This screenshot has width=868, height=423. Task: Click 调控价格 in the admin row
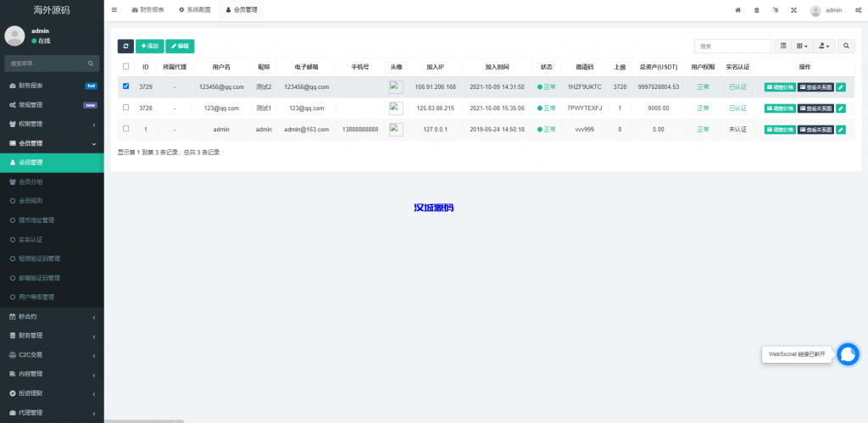tap(780, 130)
